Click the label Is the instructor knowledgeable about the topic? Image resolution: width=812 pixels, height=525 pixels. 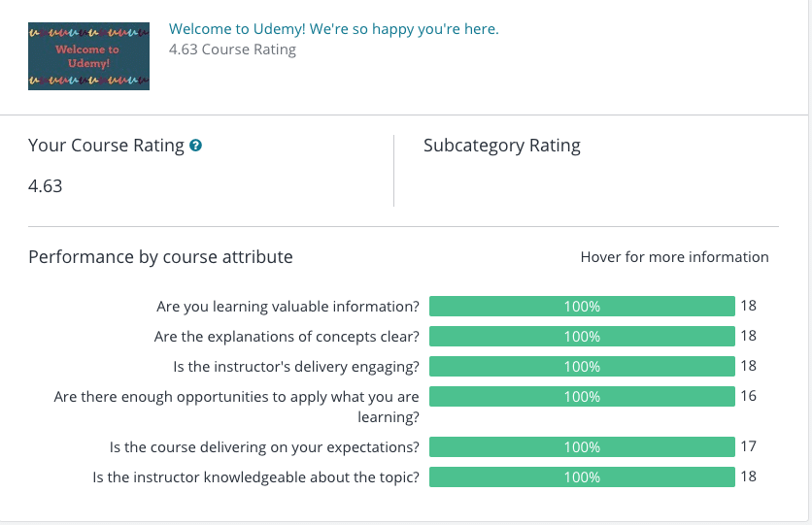pyautogui.click(x=255, y=477)
